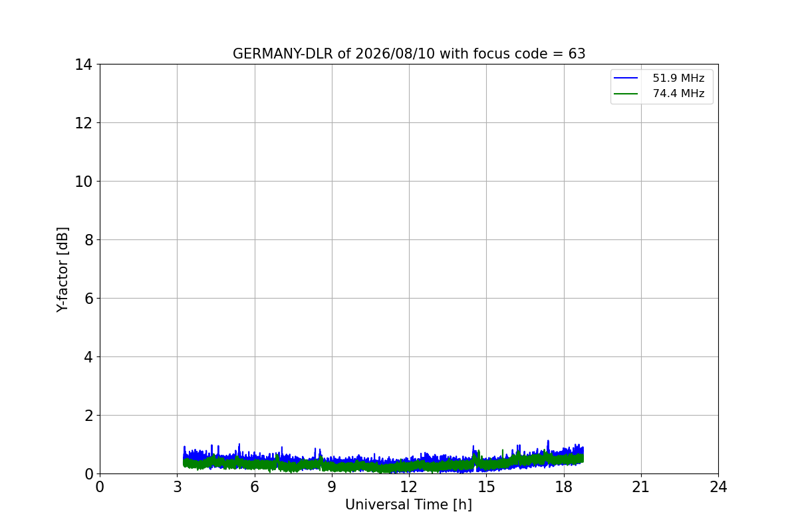Screen dimensions: 798x532
Task: Click the 18 tick on the time axis
Action: tap(564, 487)
